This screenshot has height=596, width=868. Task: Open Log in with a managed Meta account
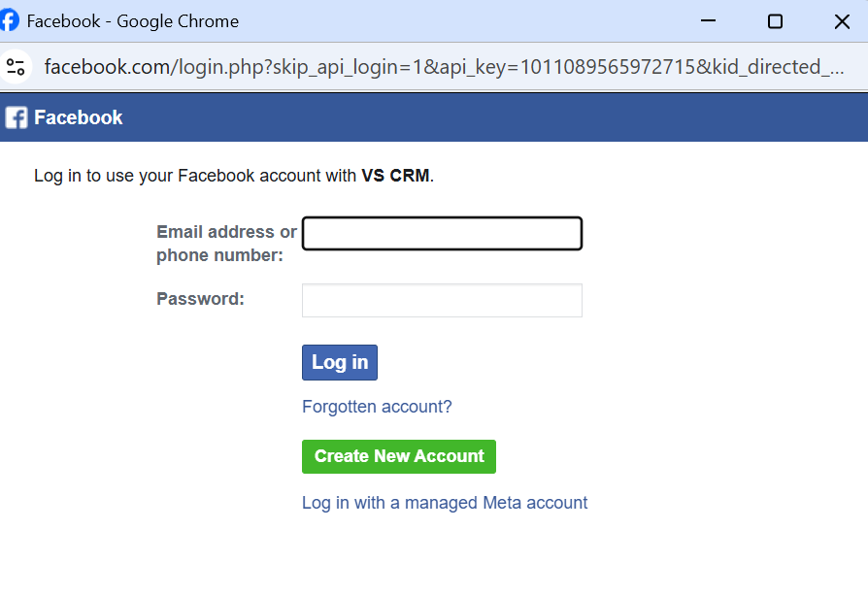pos(445,502)
